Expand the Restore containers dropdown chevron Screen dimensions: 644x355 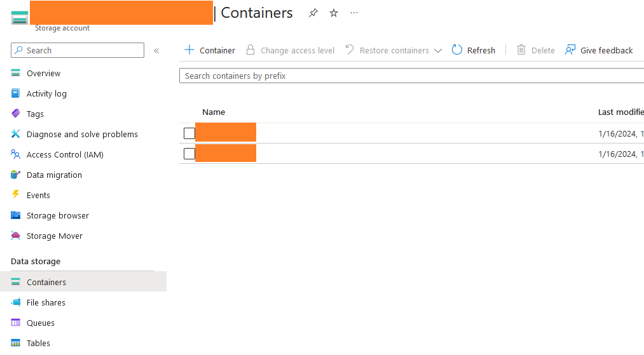click(x=438, y=51)
